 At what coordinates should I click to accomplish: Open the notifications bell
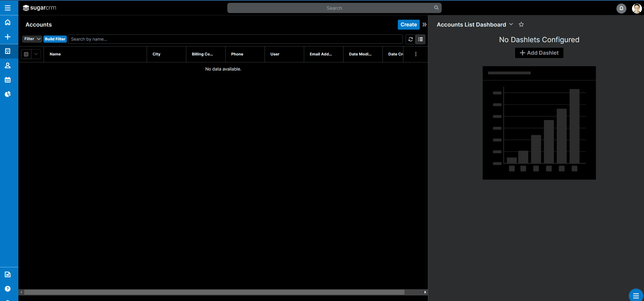click(621, 8)
